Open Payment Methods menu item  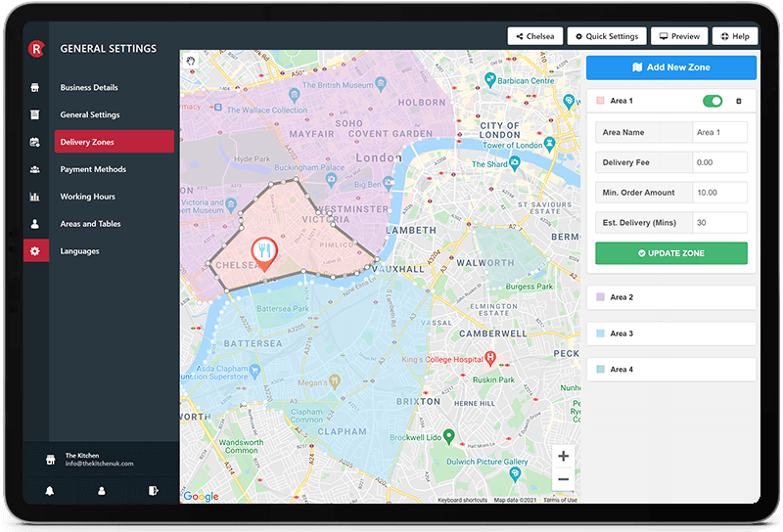tap(93, 169)
